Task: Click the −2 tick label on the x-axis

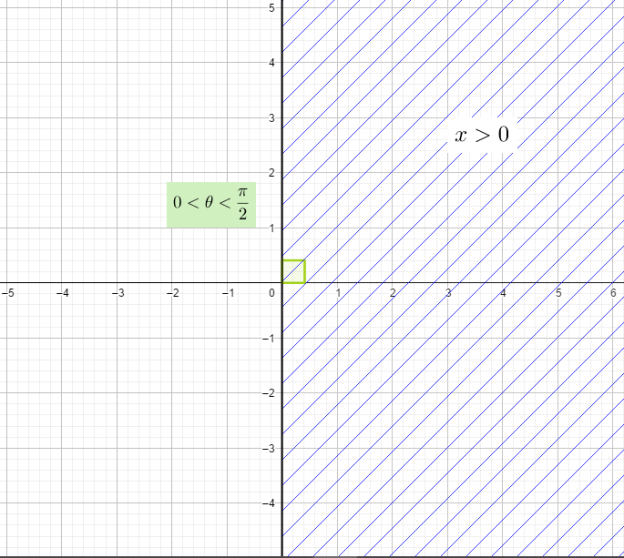Action: click(x=173, y=293)
